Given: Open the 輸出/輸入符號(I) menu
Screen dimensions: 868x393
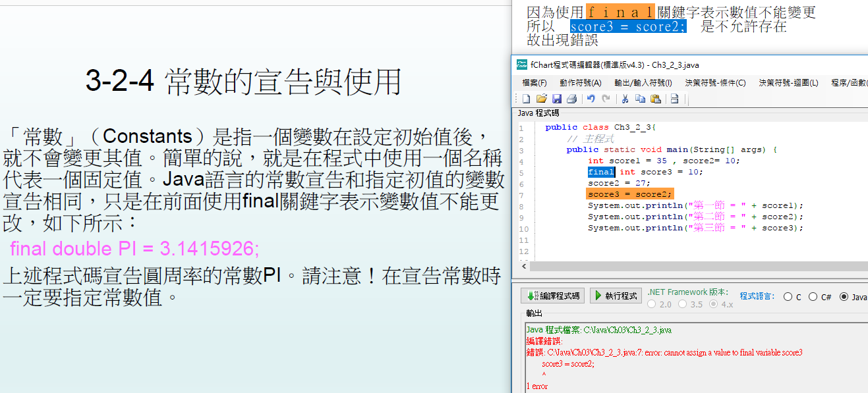Looking at the screenshot, I should tap(643, 83).
